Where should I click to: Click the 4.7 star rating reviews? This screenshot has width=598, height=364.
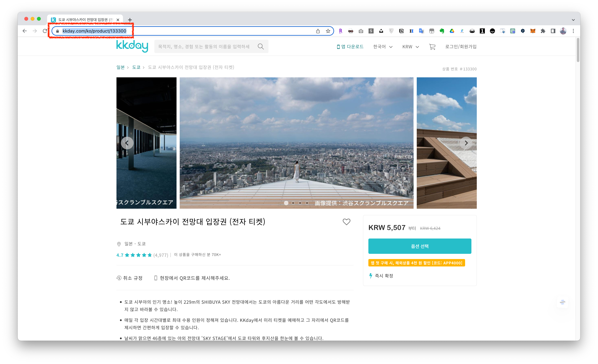click(142, 255)
